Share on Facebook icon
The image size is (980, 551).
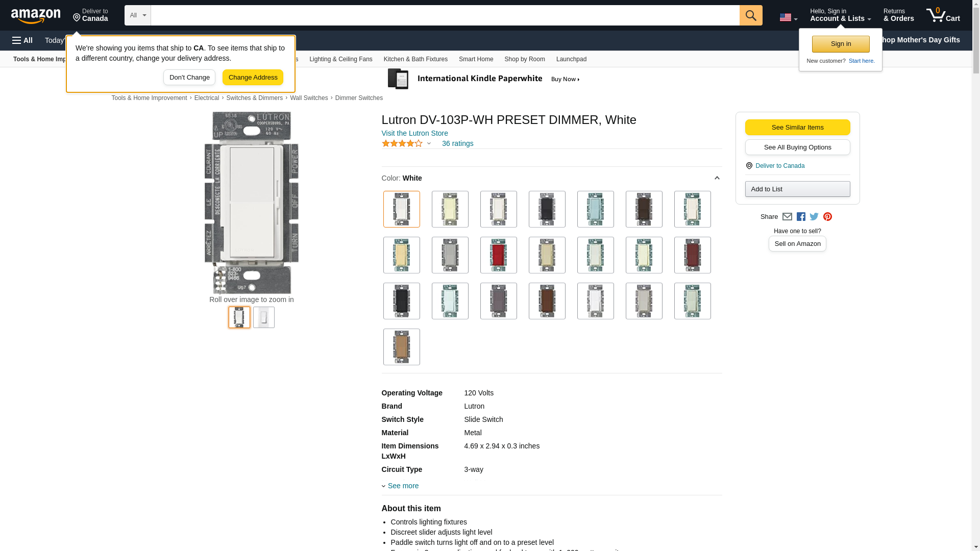click(x=801, y=217)
